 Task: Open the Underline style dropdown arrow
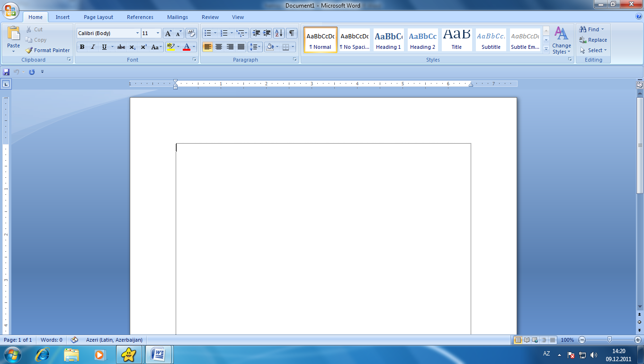coord(112,47)
